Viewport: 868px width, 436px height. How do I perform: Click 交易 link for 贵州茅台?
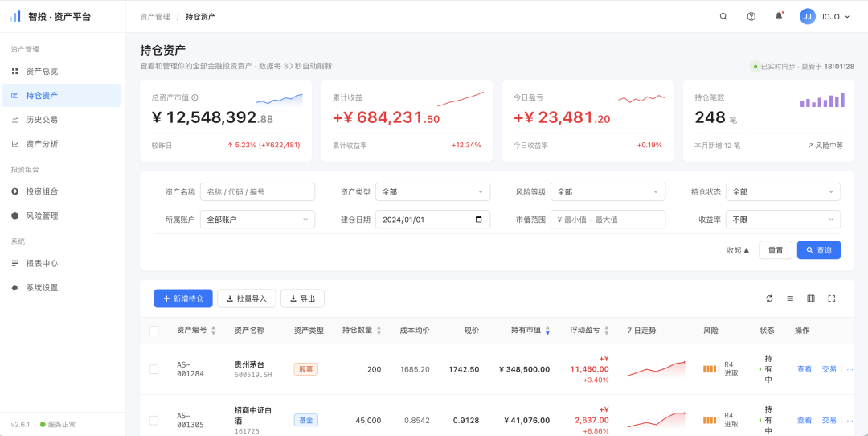[x=829, y=369]
